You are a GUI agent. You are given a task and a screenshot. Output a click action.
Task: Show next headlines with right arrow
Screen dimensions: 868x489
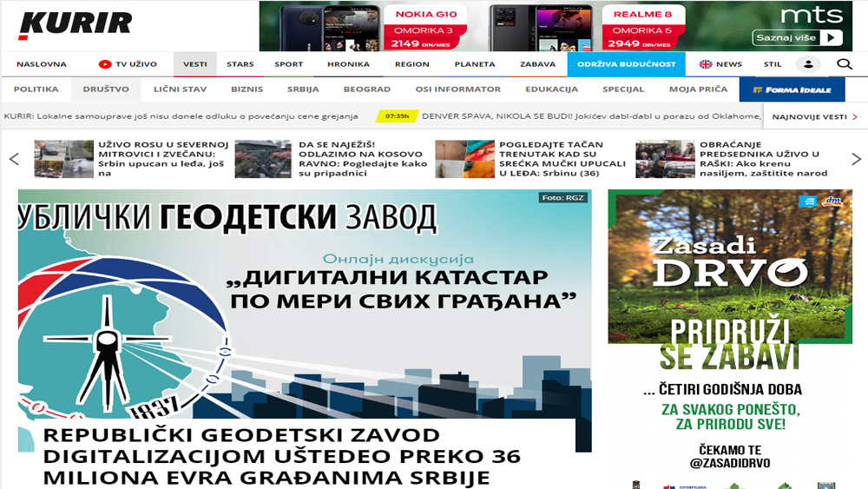(x=856, y=160)
